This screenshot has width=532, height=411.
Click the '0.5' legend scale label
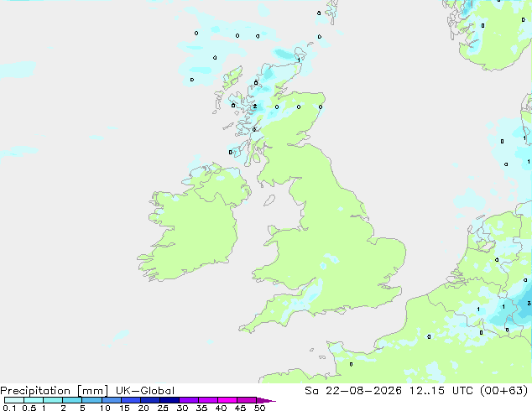point(29,408)
